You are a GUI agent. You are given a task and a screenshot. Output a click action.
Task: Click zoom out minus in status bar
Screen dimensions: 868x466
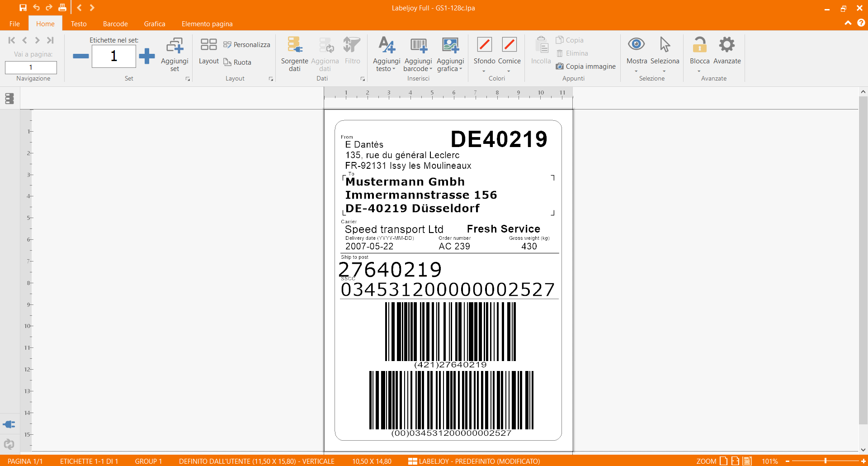(788, 461)
